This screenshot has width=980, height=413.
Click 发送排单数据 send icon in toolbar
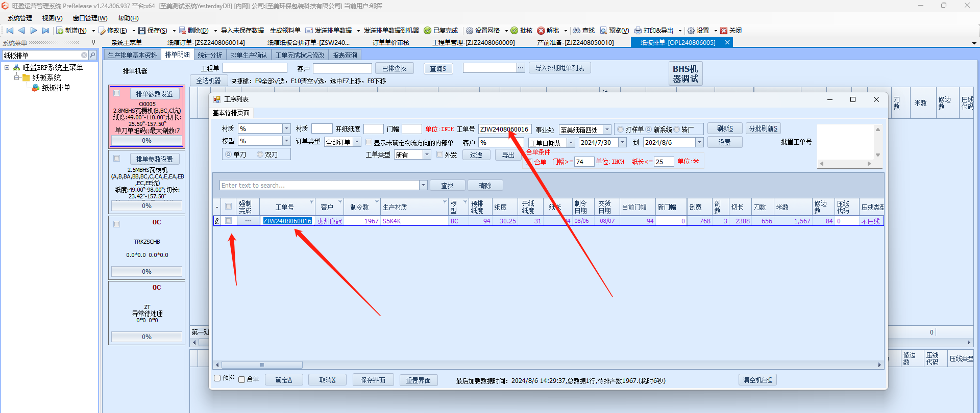[x=309, y=31]
